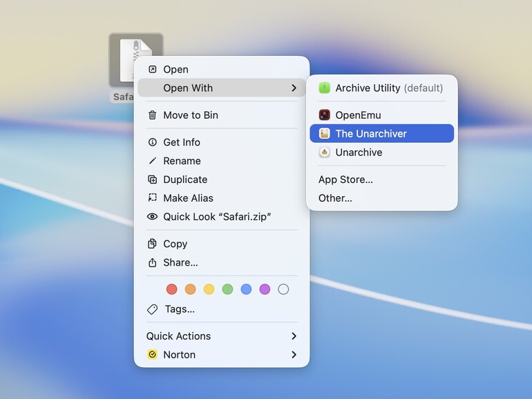Apply the orange tag color

[x=190, y=289]
